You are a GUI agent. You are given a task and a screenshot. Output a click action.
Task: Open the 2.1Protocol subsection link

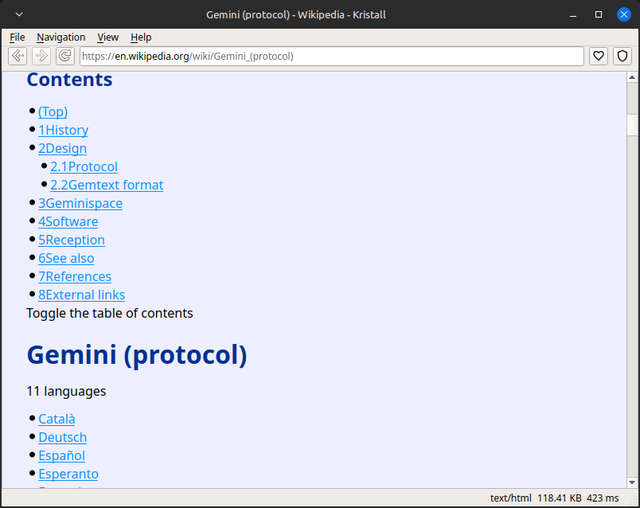pyautogui.click(x=84, y=167)
